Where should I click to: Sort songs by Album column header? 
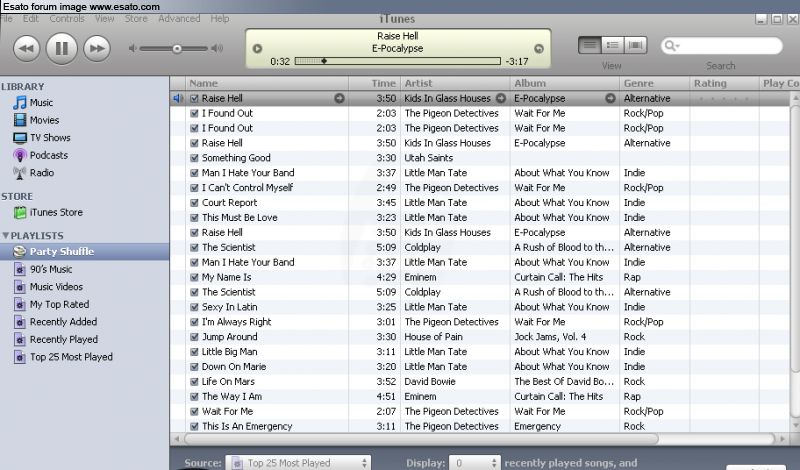[565, 83]
